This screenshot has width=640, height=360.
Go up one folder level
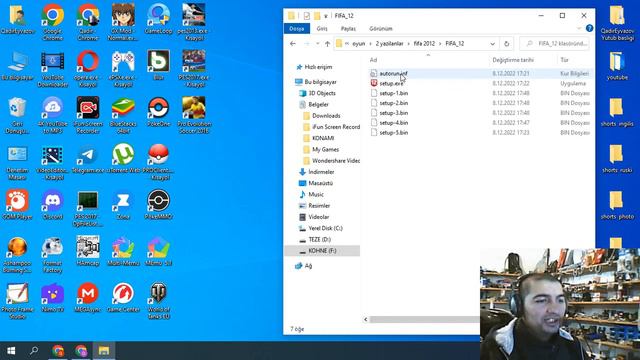pos(327,44)
